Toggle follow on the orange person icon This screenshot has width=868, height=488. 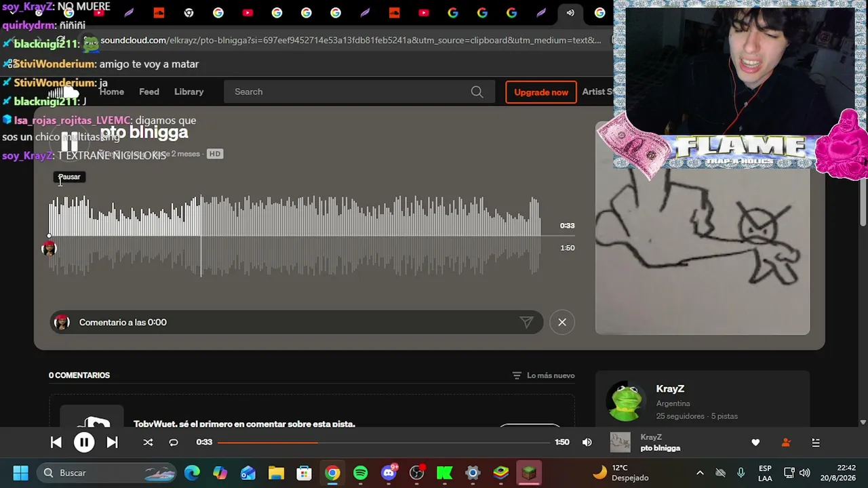pos(786,443)
